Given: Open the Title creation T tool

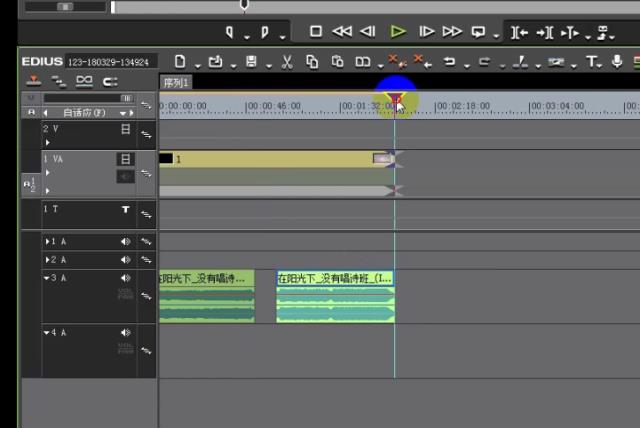Looking at the screenshot, I should pos(592,62).
